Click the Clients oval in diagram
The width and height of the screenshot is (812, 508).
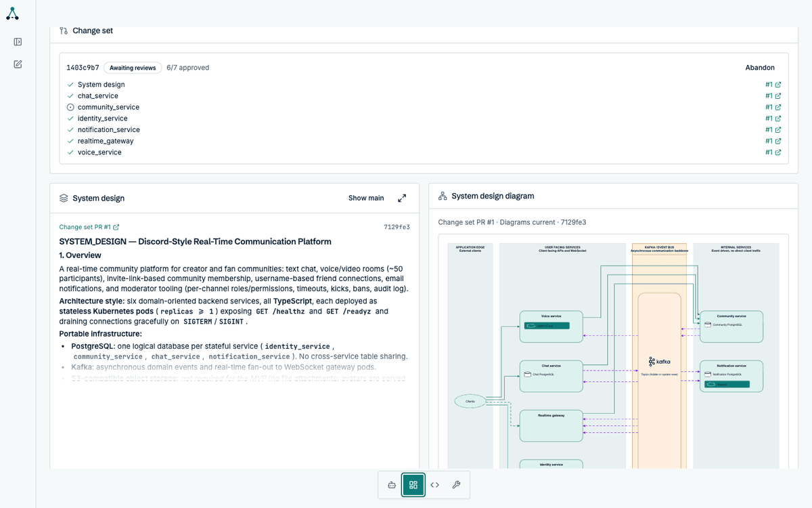pos(470,401)
